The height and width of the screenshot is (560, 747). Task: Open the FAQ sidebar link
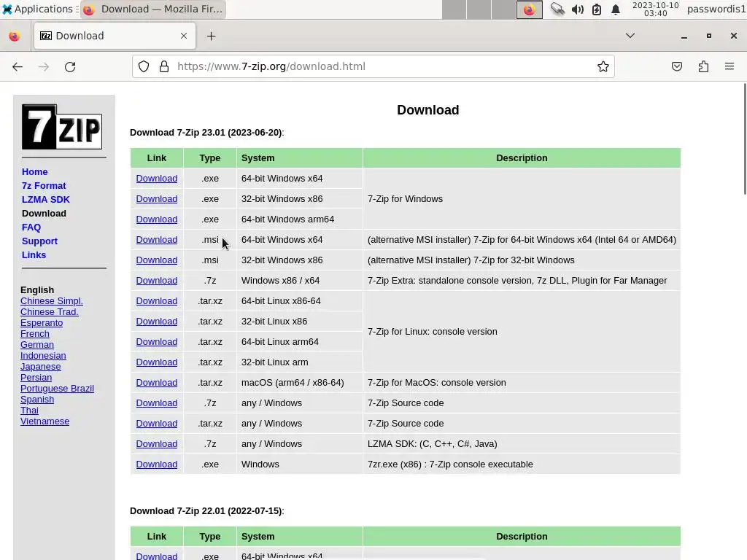click(x=31, y=227)
